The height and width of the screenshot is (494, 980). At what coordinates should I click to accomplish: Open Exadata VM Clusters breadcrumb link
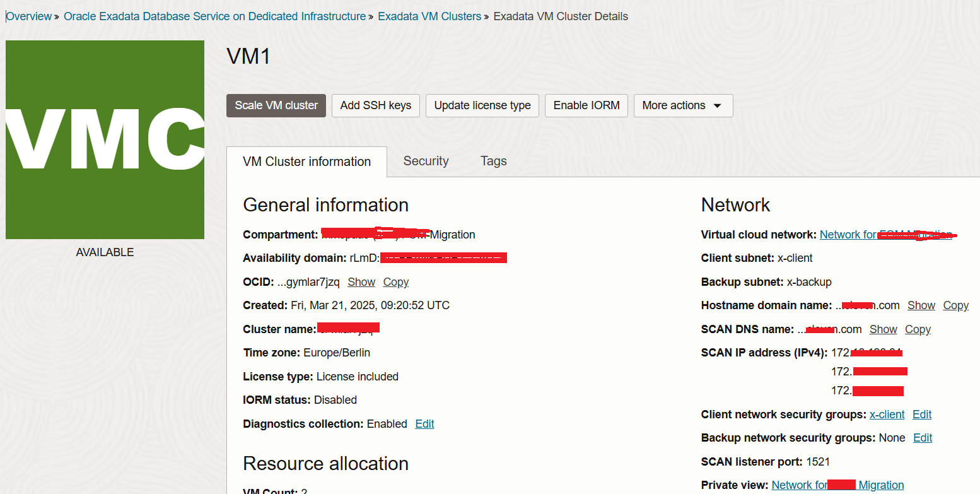(x=429, y=16)
